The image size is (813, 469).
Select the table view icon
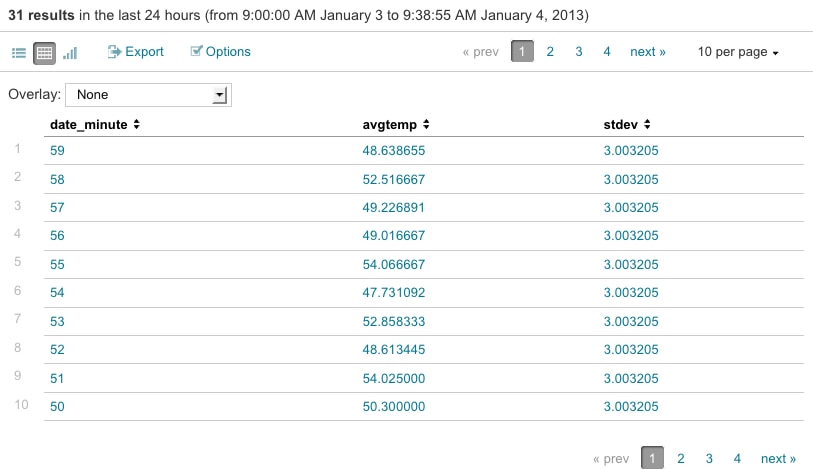point(44,52)
